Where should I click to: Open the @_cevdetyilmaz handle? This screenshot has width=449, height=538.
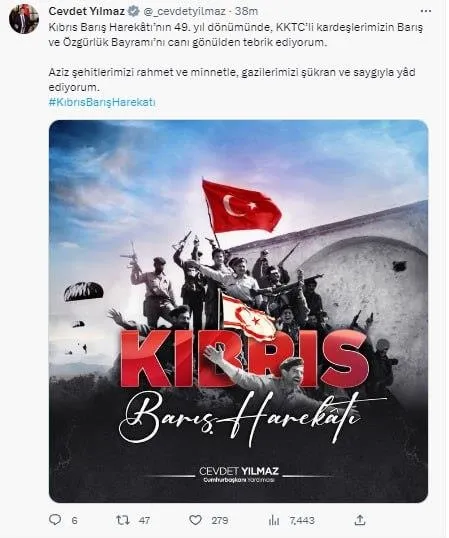coord(184,11)
